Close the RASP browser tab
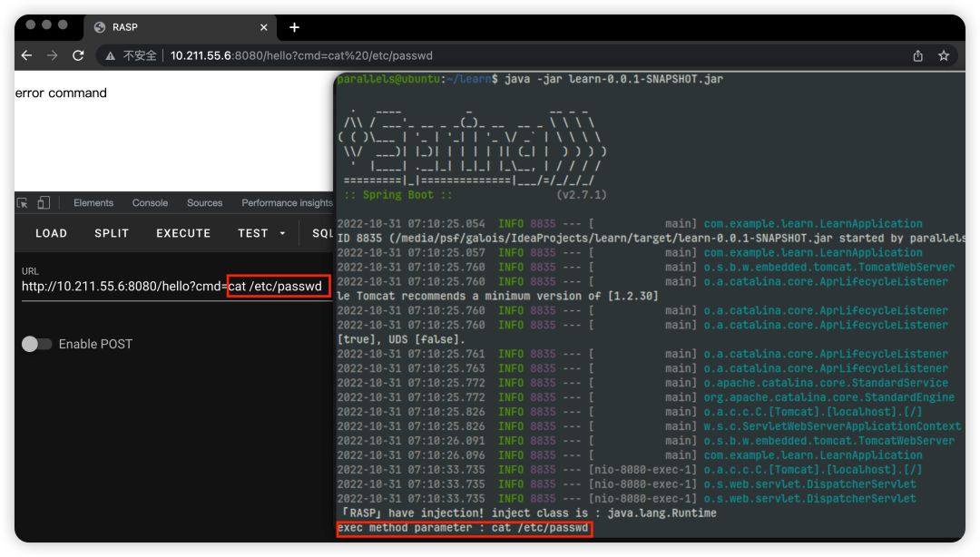980x557 pixels. 264,27
